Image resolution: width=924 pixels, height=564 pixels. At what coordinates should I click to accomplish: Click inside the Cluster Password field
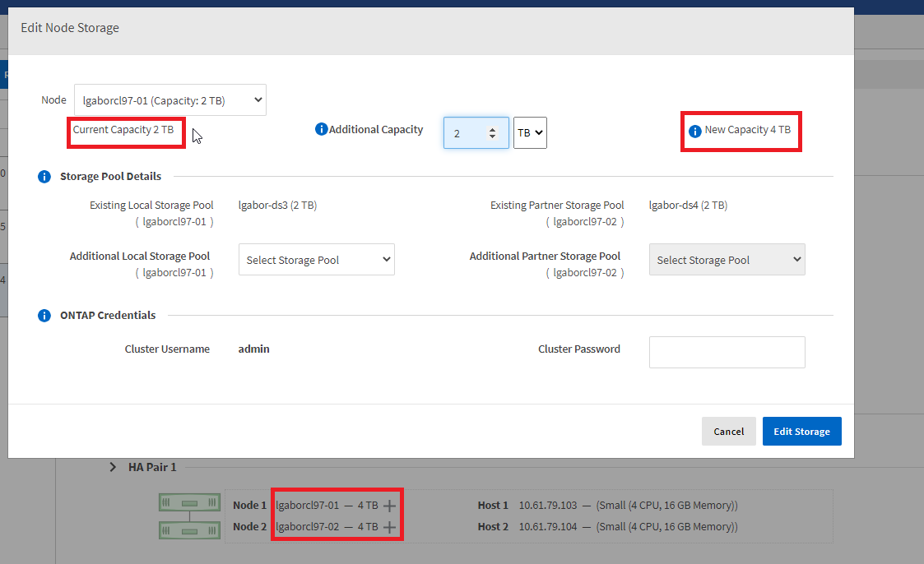pos(727,352)
